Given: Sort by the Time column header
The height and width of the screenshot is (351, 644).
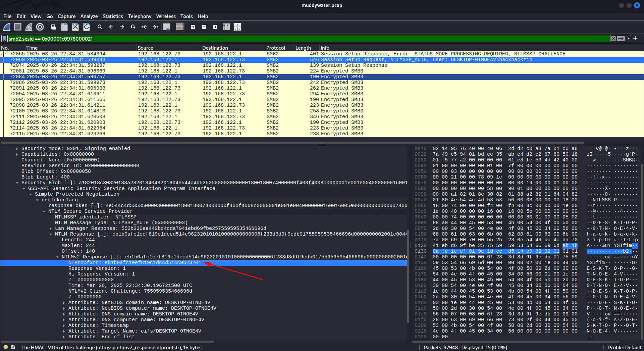Looking at the screenshot, I should point(80,48).
